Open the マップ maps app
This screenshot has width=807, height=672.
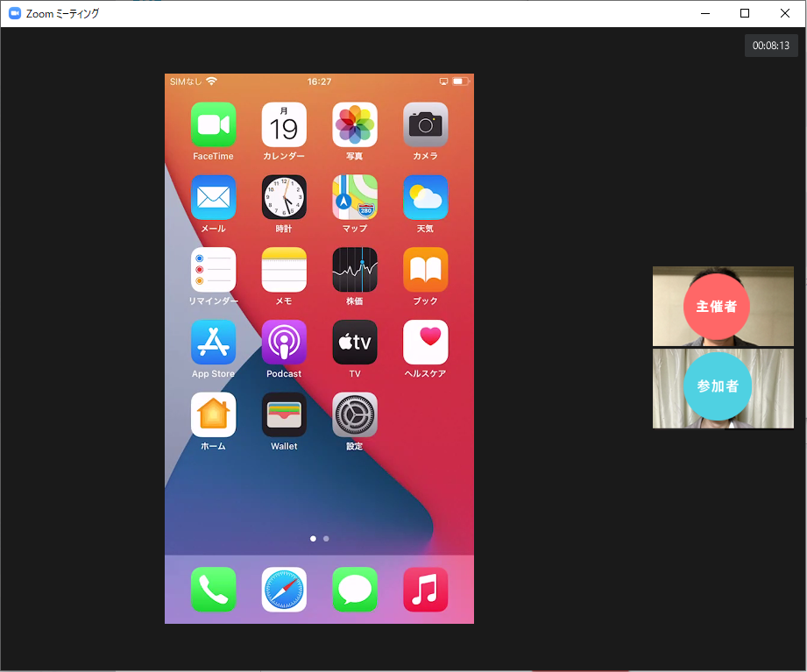[x=355, y=197]
